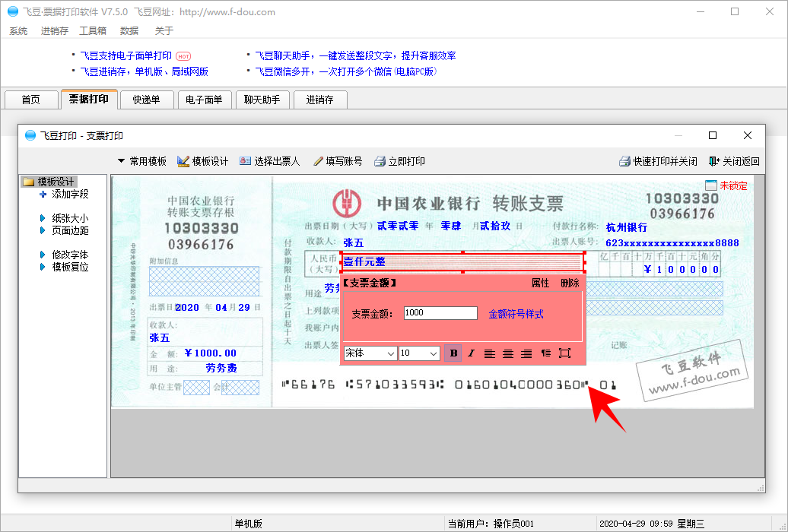788x532 pixels.
Task: Open the 宋体 font dropdown
Action: pyautogui.click(x=370, y=353)
